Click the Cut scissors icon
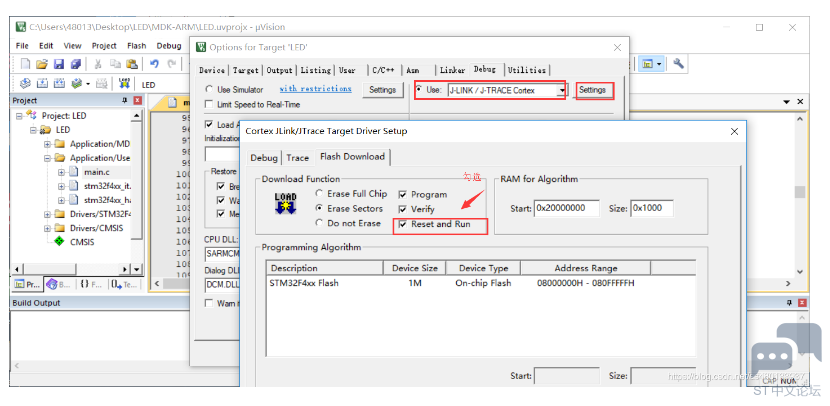 99,64
